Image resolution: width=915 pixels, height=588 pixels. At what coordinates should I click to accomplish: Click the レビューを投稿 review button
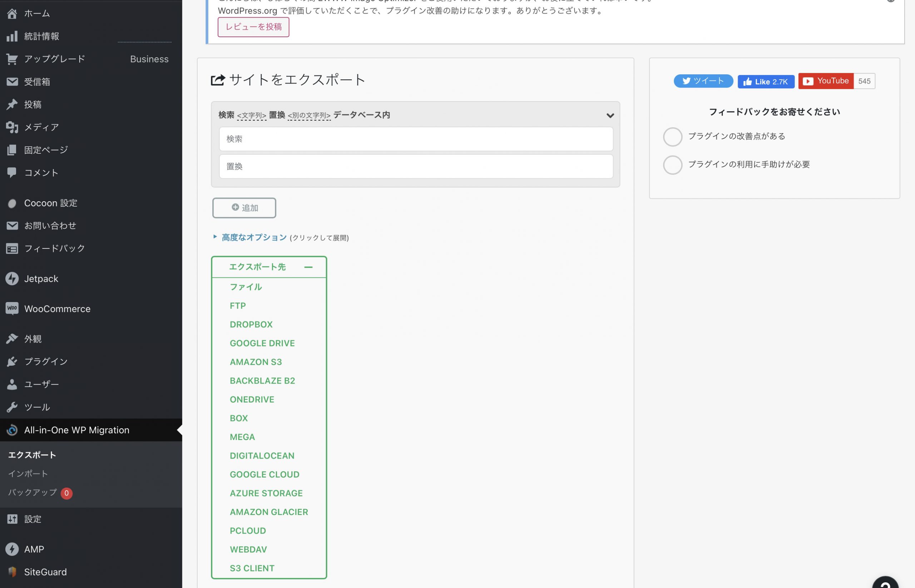[253, 26]
